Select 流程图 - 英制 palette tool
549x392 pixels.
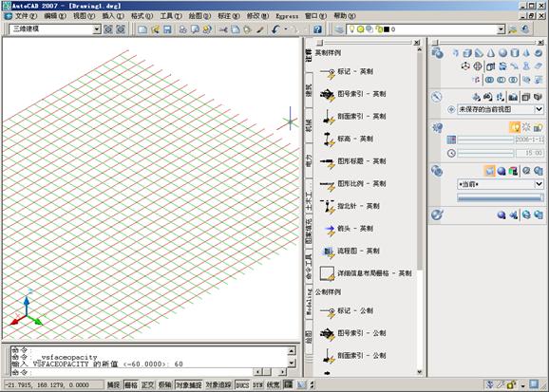pos(350,251)
